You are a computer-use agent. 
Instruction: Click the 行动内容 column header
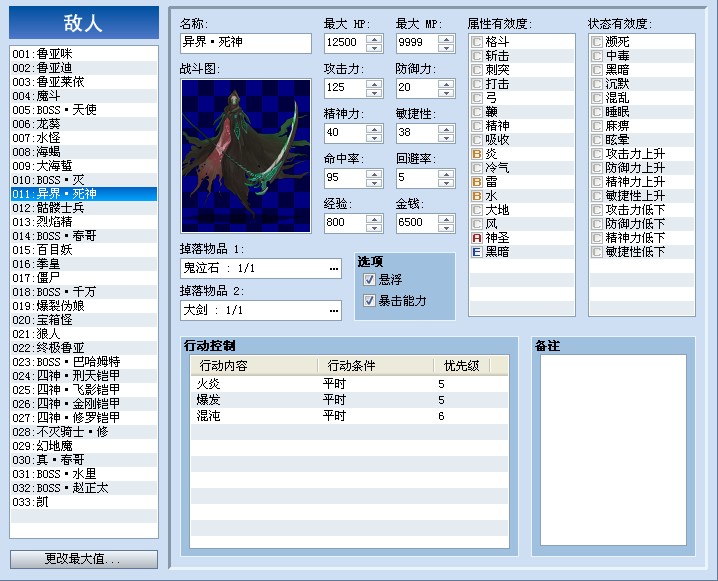[x=254, y=366]
